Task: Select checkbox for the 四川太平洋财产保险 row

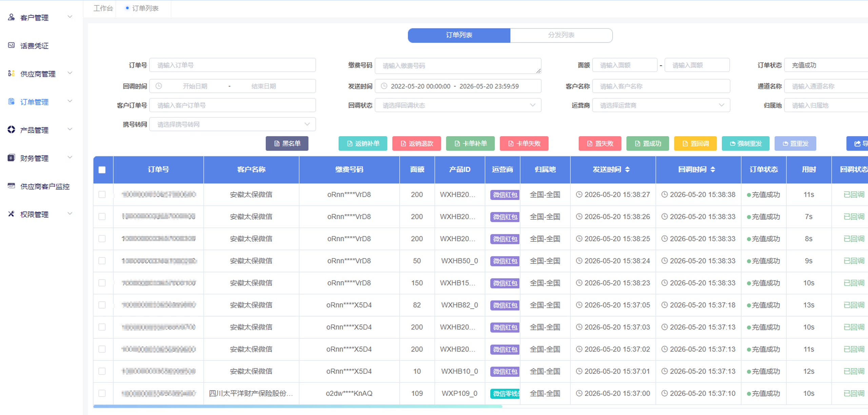Action: (102, 393)
